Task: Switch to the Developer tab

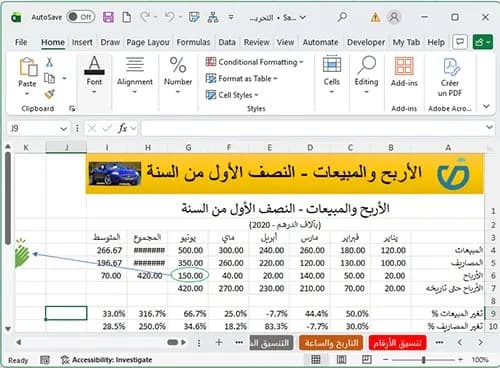Action: [366, 42]
